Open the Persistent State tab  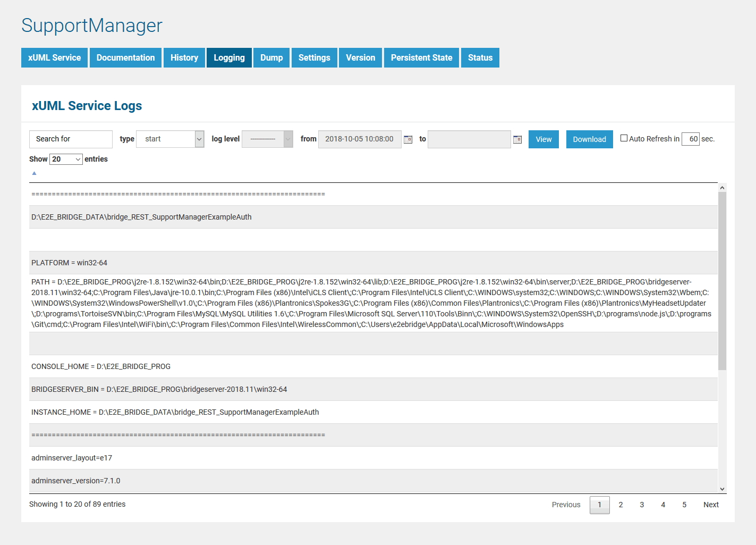point(421,57)
